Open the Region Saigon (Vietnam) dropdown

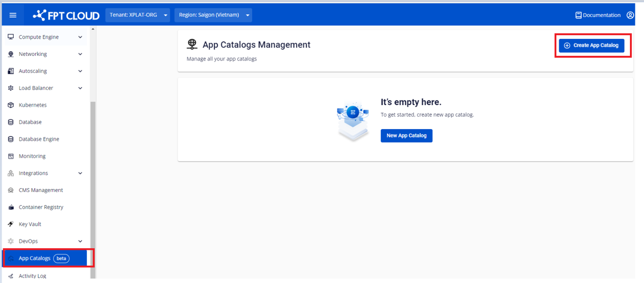[x=213, y=15]
